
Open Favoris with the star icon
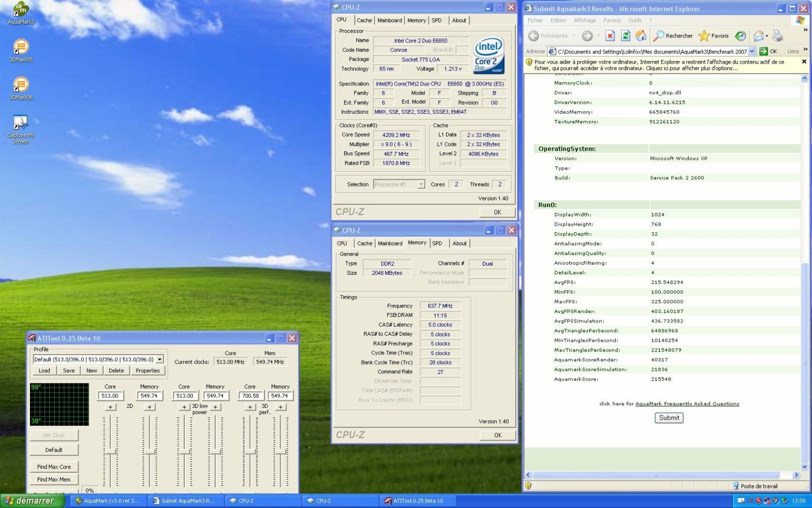pyautogui.click(x=704, y=36)
